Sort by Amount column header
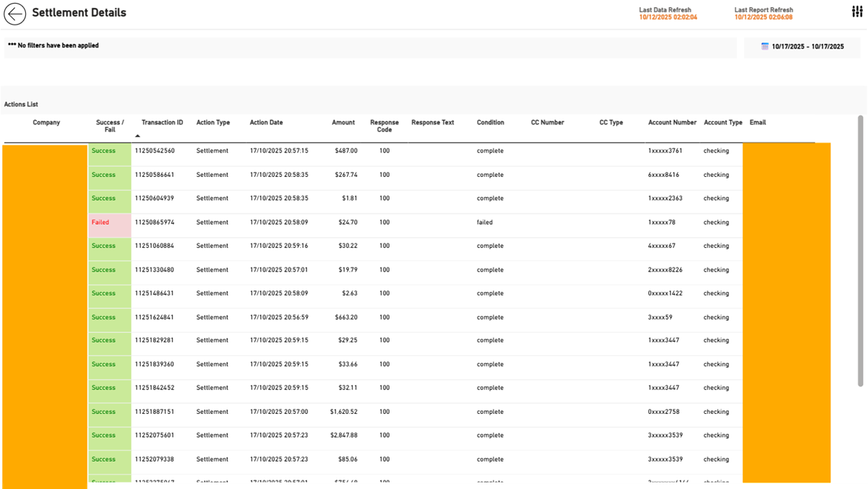This screenshot has width=868, height=489. (x=343, y=123)
